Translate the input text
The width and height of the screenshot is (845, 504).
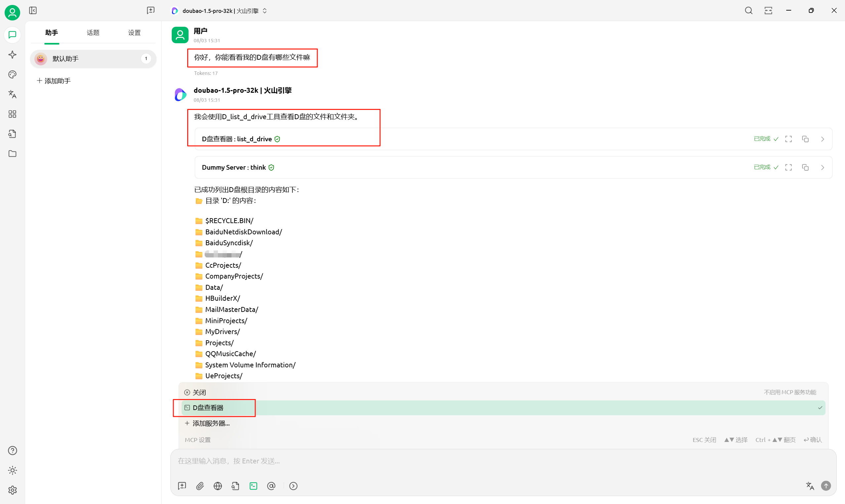pyautogui.click(x=810, y=486)
